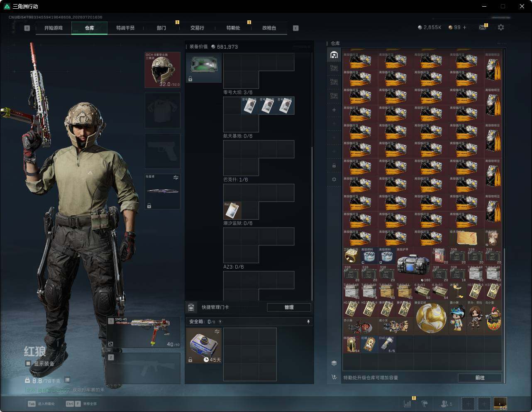Viewport: 532px width, 412px height.
Task: Open the weight details list icon
Action: [x=67, y=380]
